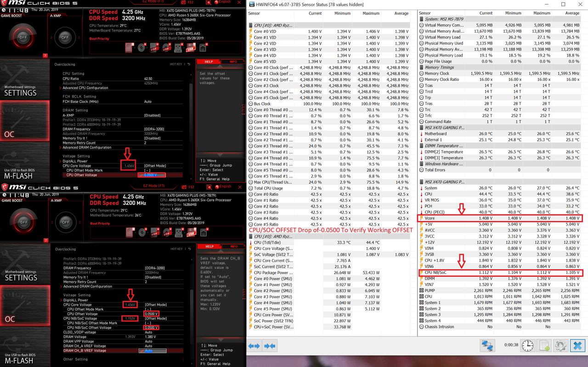Click expand columns arrows button in HWiNFO

[x=254, y=345]
